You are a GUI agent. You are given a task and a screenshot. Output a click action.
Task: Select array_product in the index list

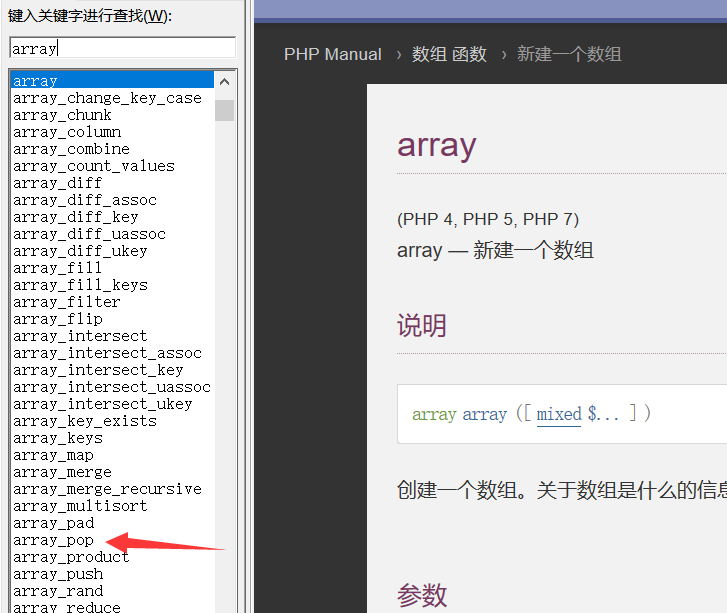coord(71,557)
